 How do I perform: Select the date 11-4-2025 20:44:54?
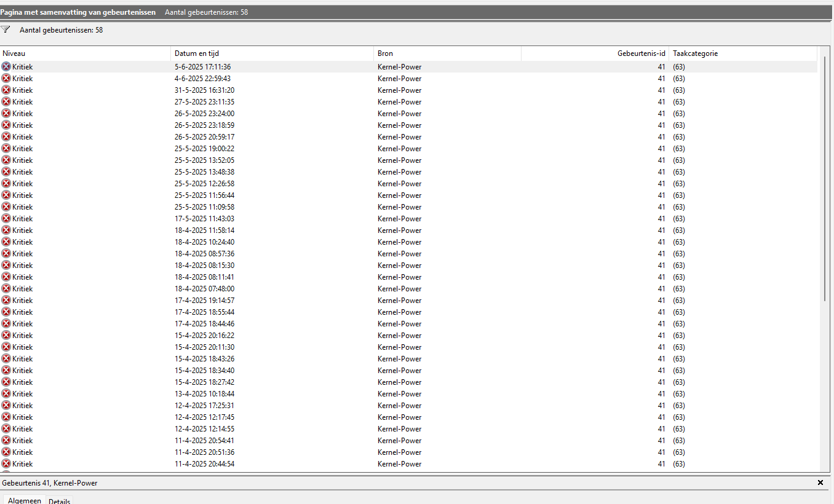pos(204,464)
